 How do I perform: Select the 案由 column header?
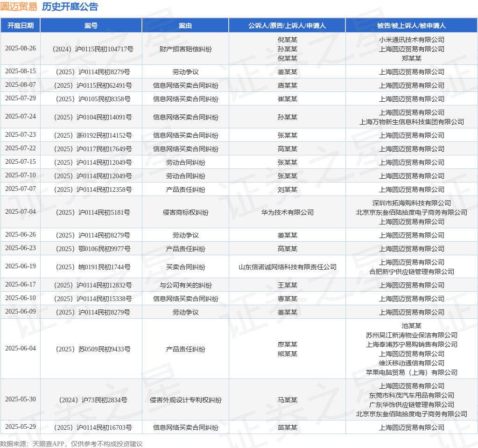coord(185,26)
